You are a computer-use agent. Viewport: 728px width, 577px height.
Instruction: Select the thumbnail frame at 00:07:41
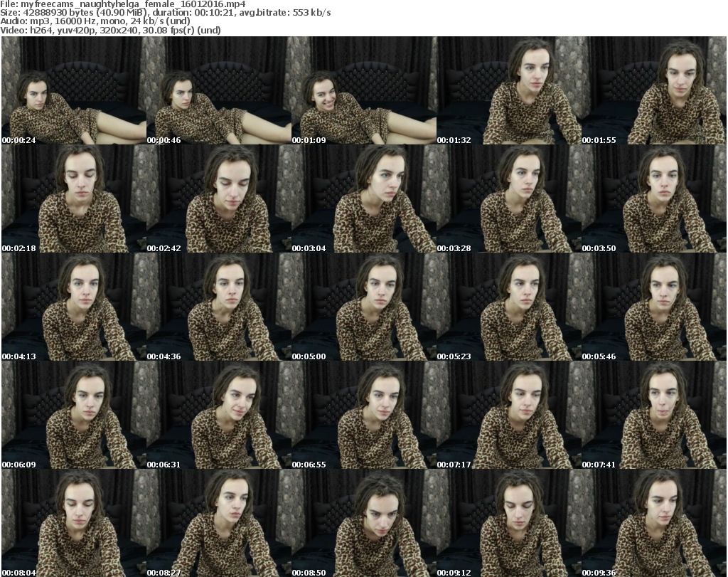click(x=654, y=415)
